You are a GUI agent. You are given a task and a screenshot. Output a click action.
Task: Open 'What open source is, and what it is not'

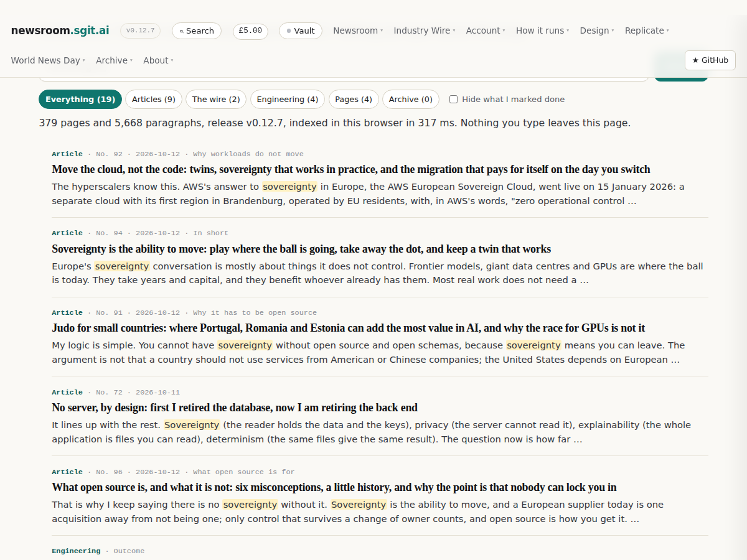coord(334,487)
